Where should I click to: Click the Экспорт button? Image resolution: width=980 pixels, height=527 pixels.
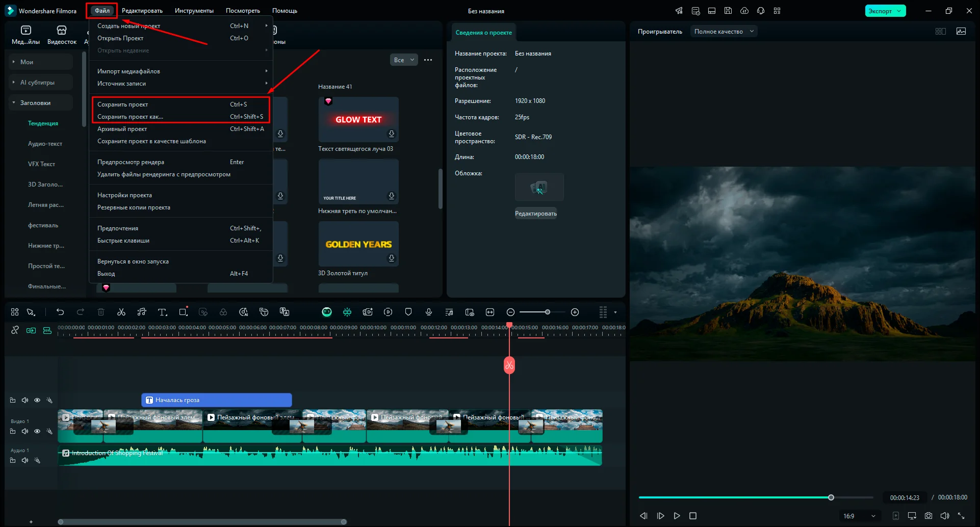881,11
